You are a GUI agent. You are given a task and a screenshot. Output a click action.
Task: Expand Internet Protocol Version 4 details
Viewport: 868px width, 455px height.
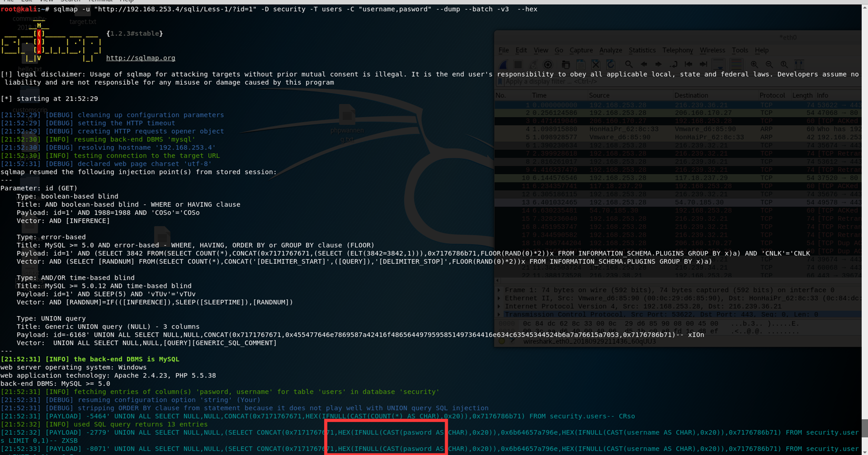(x=499, y=306)
